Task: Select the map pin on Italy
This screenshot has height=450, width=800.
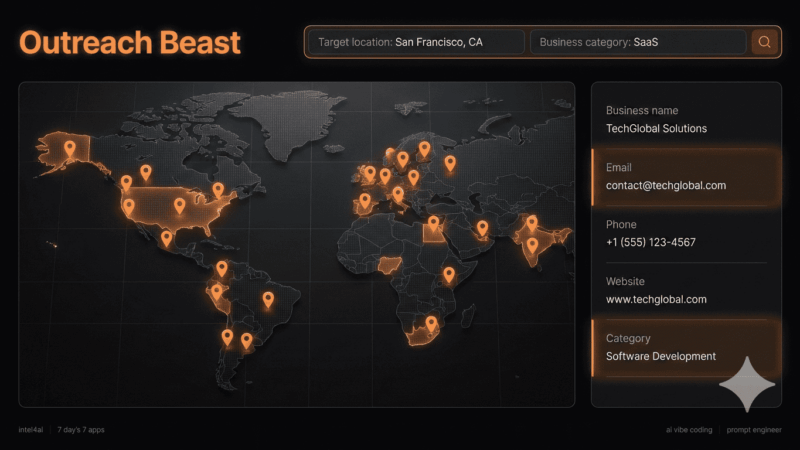Action: click(398, 194)
